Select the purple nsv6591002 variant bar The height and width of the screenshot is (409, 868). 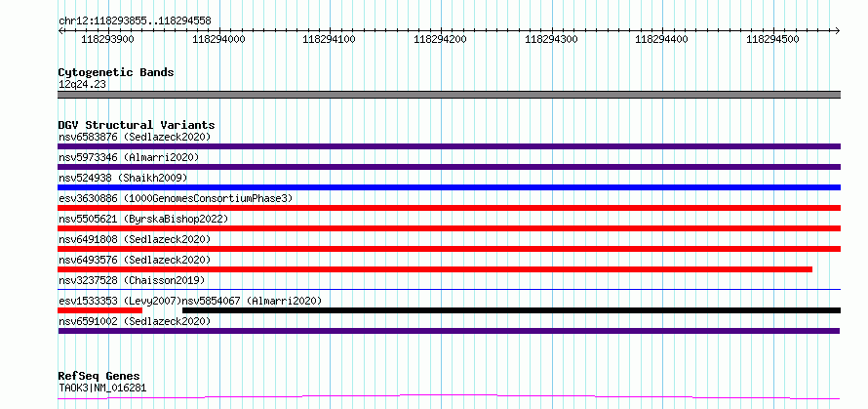(x=449, y=331)
